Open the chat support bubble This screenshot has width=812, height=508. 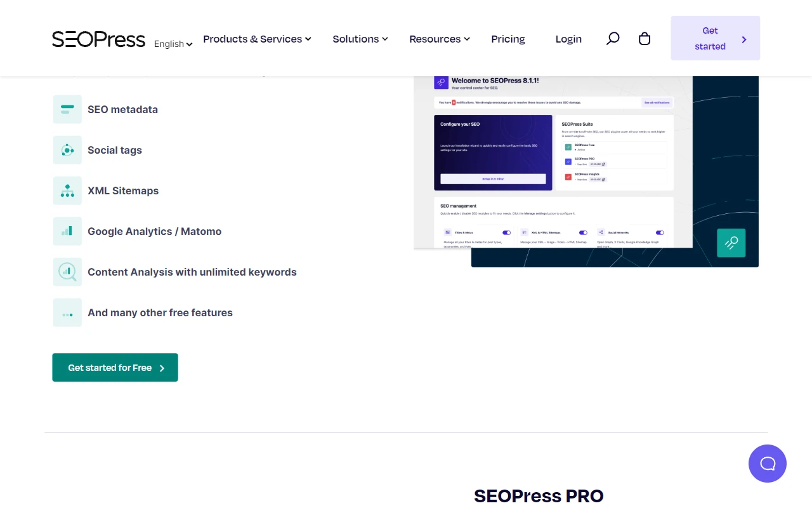pyautogui.click(x=768, y=464)
